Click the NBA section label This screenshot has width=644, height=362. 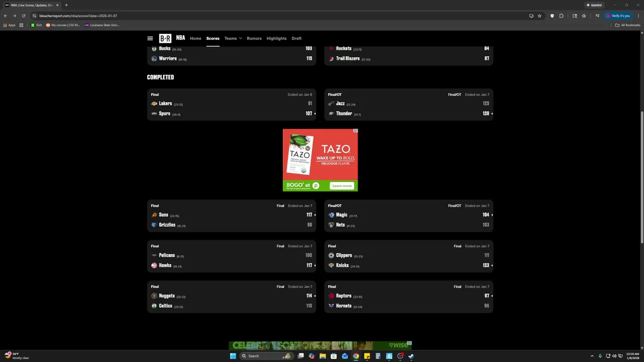(180, 38)
